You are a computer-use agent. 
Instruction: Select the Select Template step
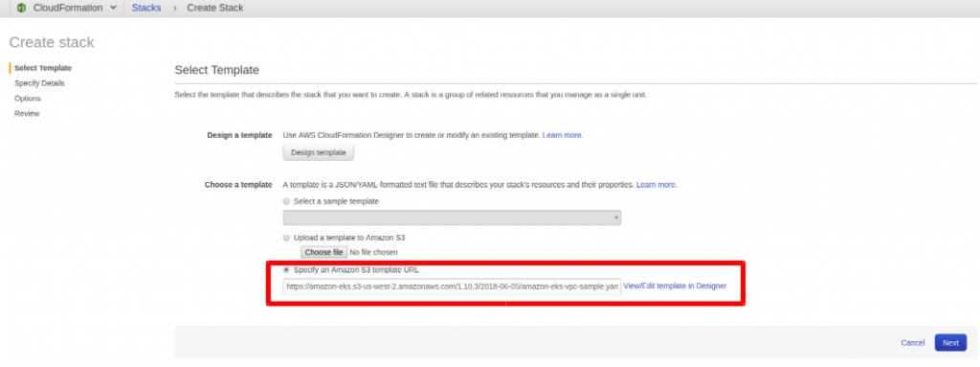pos(43,68)
